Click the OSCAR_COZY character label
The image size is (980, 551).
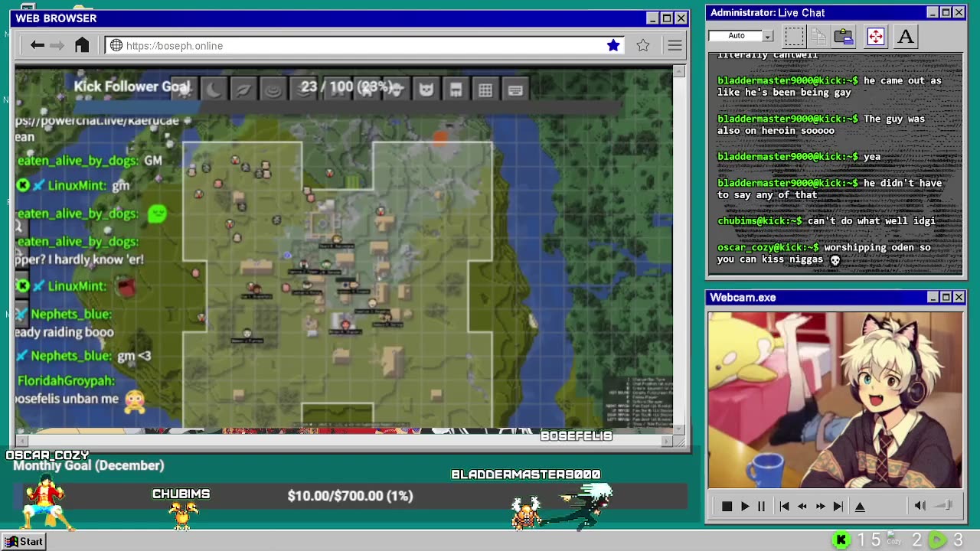tap(47, 455)
